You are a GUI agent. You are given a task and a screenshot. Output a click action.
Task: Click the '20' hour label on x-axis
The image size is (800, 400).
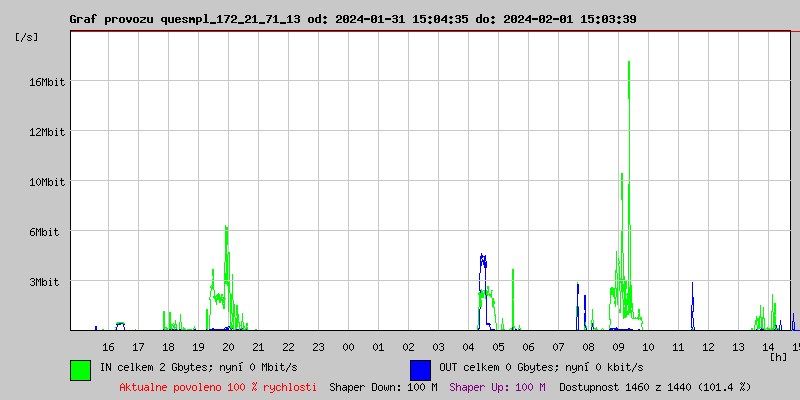(x=228, y=347)
